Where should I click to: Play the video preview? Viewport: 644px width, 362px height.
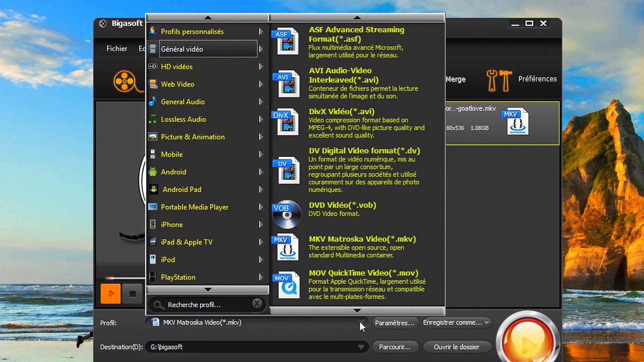point(110,293)
